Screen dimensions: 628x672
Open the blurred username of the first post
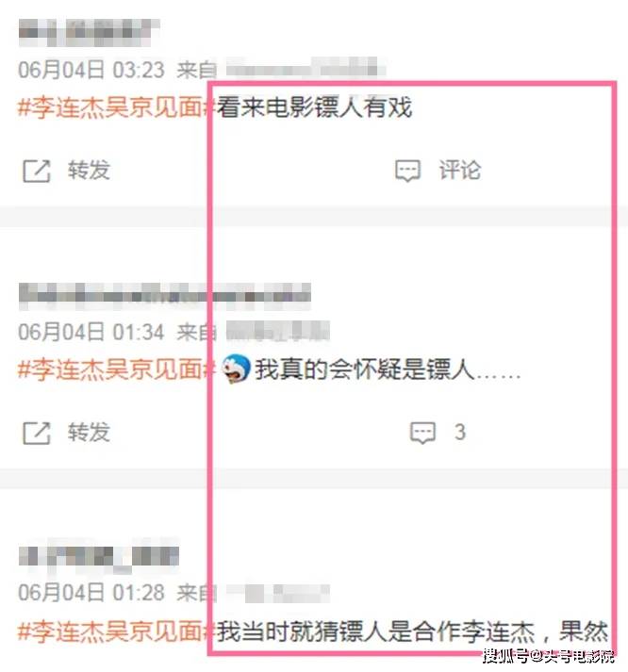point(89,33)
